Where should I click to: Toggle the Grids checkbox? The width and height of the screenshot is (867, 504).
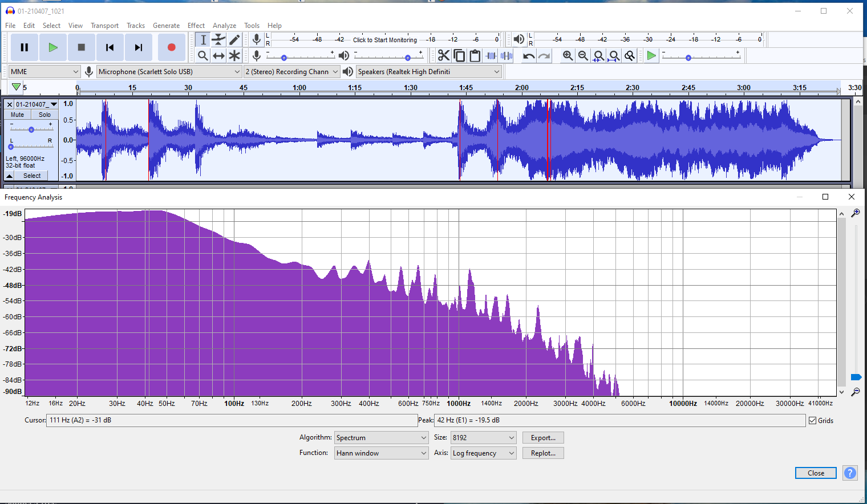812,420
